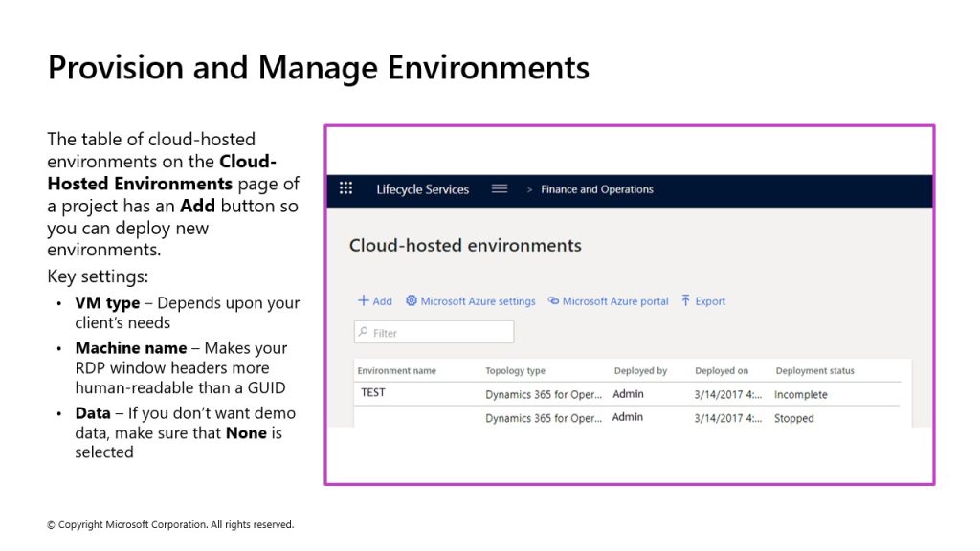This screenshot has width=980, height=551.
Task: Click the gear icon for Azure settings
Action: pos(411,300)
